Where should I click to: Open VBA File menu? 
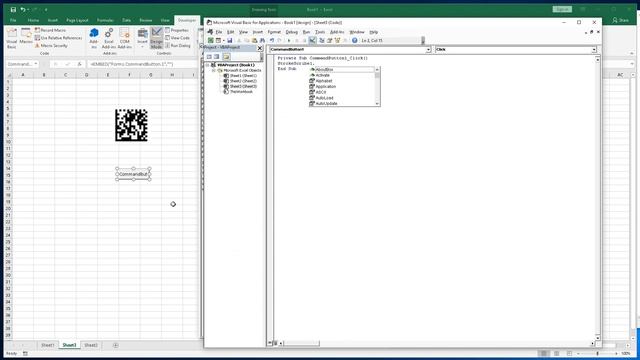(219, 32)
